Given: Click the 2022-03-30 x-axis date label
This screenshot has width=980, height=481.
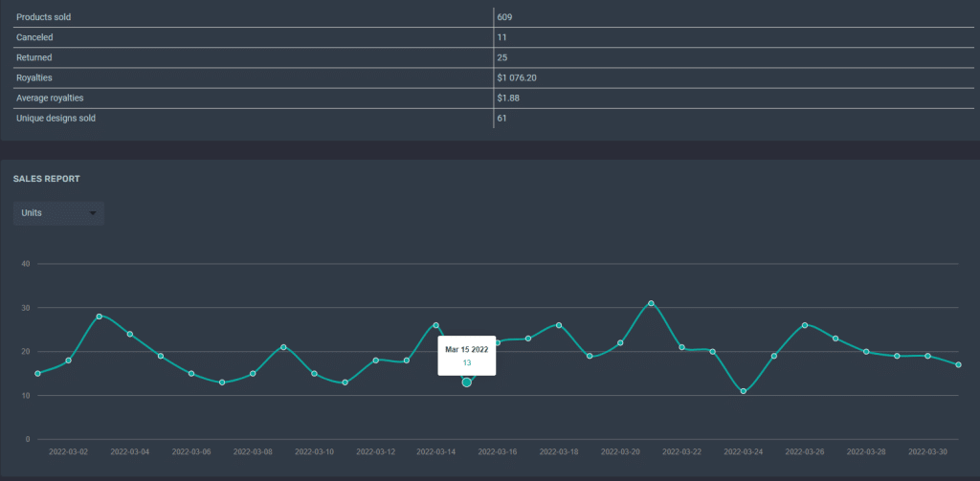Looking at the screenshot, I should pyautogui.click(x=927, y=451).
